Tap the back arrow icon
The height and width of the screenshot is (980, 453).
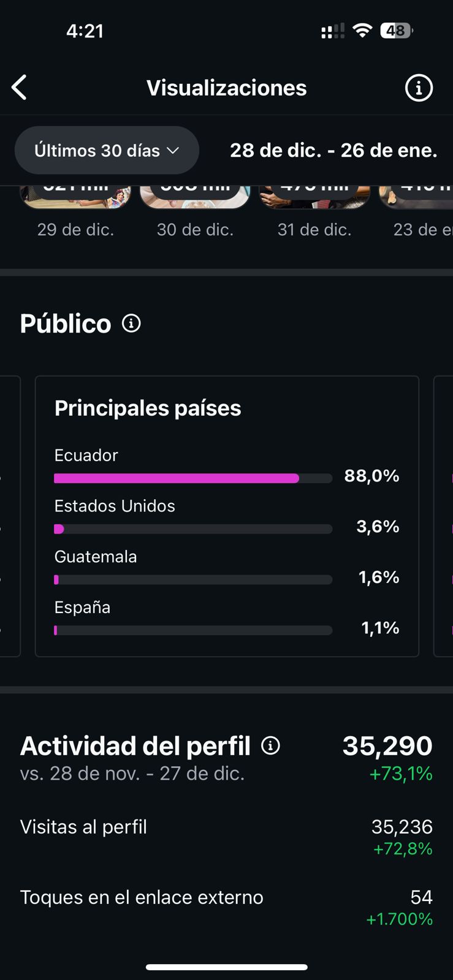[x=20, y=88]
